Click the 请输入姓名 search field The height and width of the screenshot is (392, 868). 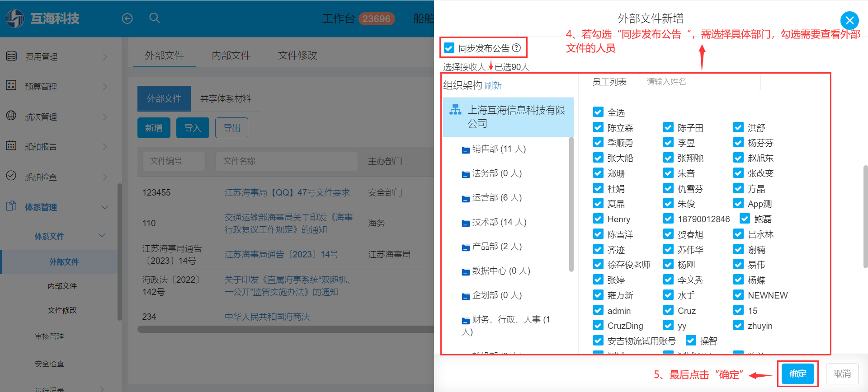point(699,82)
